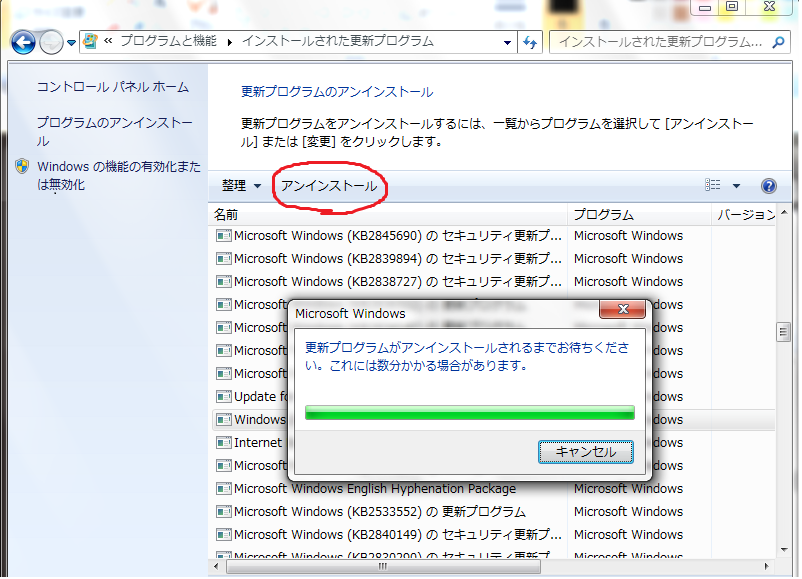Expand the view options dropdown arrow
This screenshot has height=579, width=802.
736,186
